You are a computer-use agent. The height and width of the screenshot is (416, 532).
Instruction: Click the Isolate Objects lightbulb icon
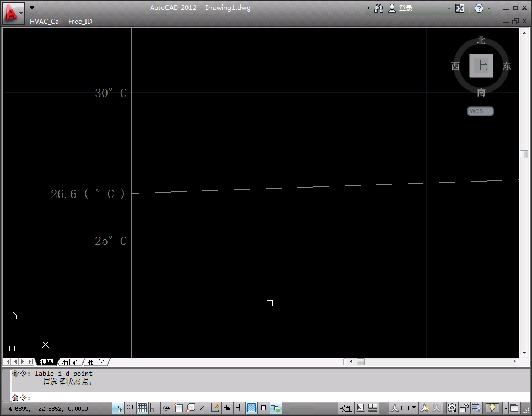492,408
